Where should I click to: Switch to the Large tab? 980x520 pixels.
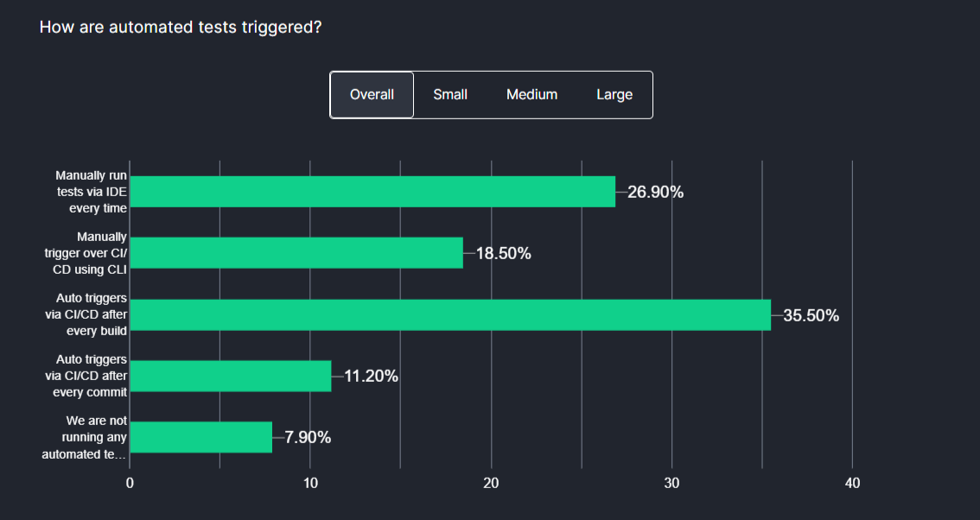[614, 95]
